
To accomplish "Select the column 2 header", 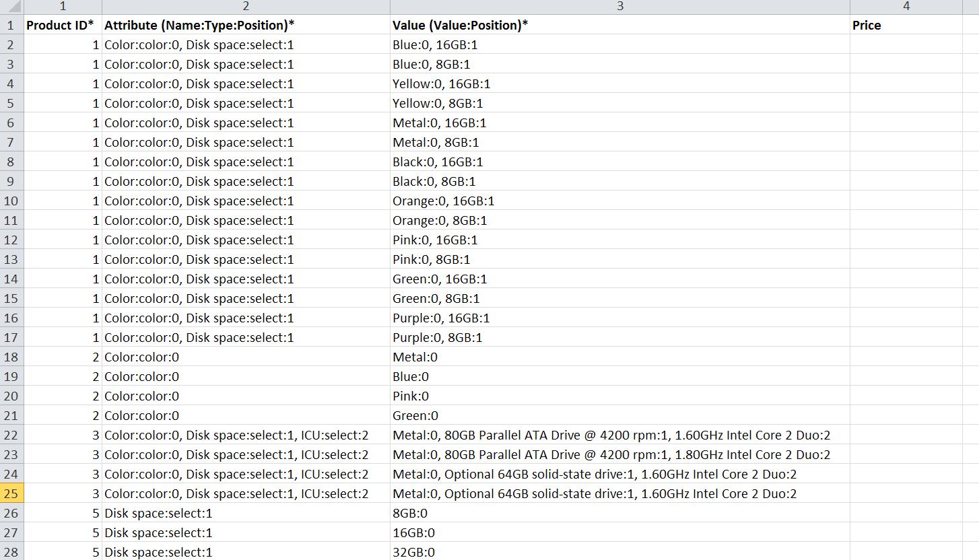I will pyautogui.click(x=246, y=7).
